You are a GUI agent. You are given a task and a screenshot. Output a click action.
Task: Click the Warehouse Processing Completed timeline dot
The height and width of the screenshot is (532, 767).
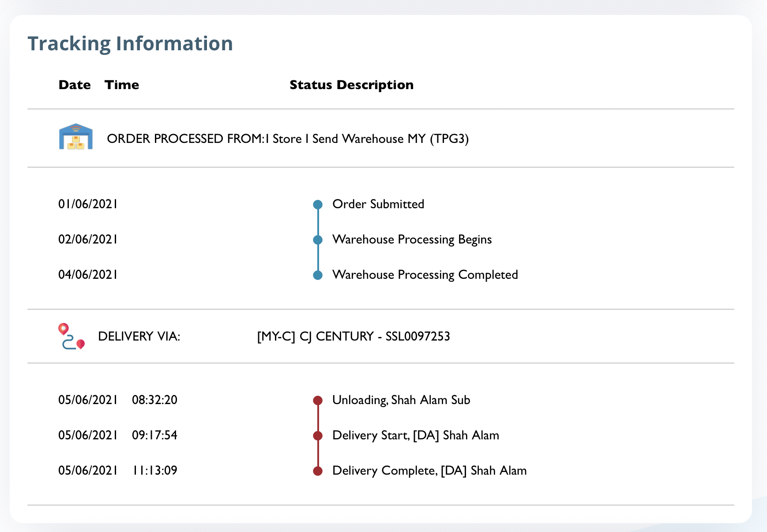click(318, 275)
